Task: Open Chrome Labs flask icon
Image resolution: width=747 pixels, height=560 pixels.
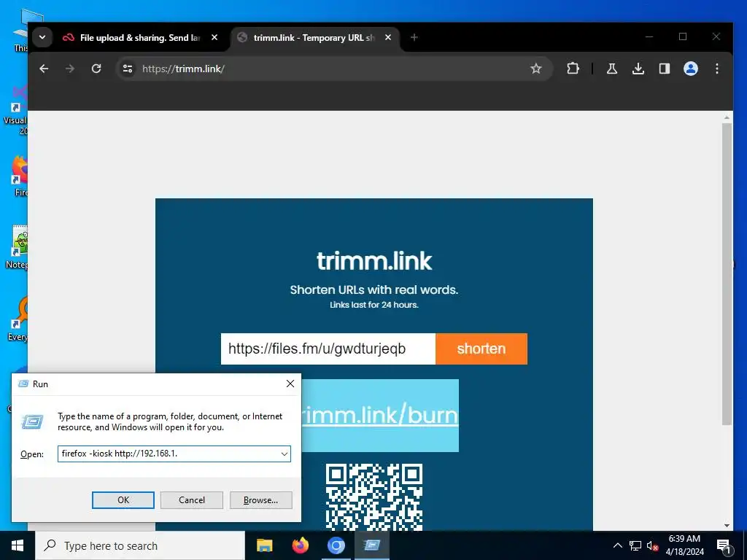Action: (612, 69)
